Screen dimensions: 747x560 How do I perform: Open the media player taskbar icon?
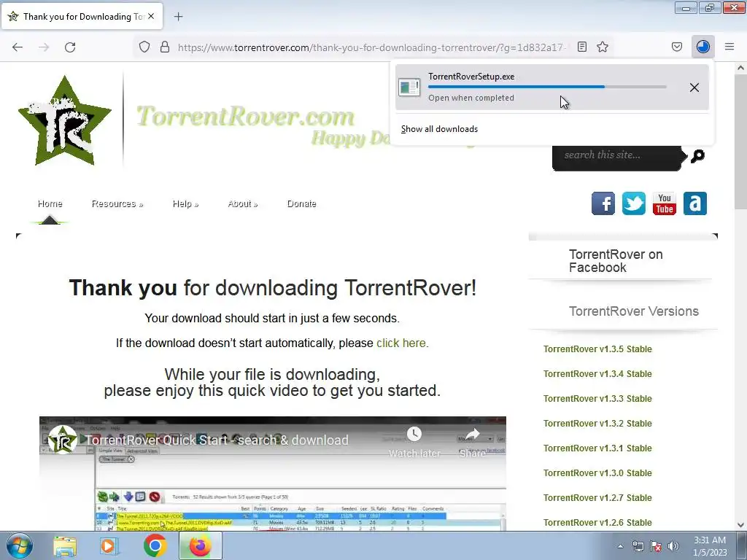(x=108, y=545)
